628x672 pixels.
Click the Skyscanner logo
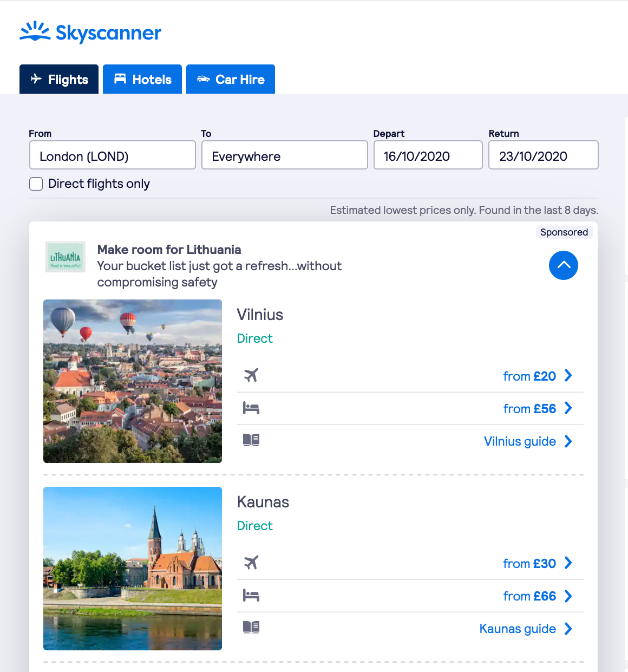click(x=90, y=32)
